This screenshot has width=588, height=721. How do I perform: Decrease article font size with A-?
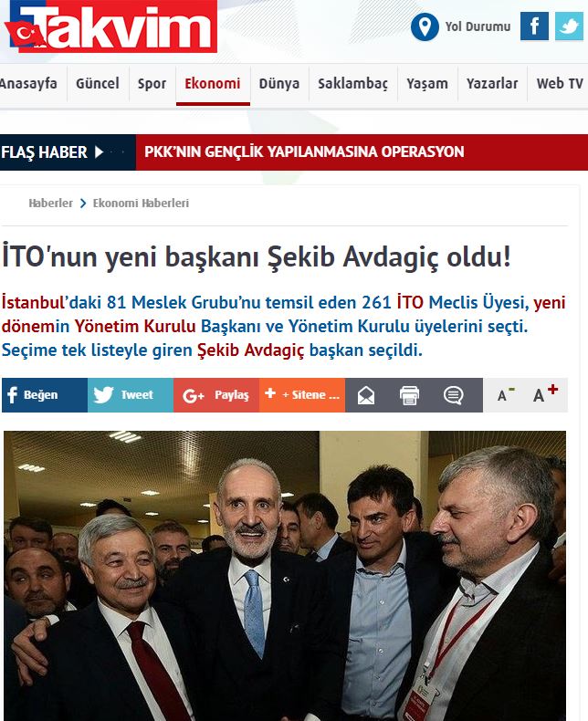pos(505,394)
